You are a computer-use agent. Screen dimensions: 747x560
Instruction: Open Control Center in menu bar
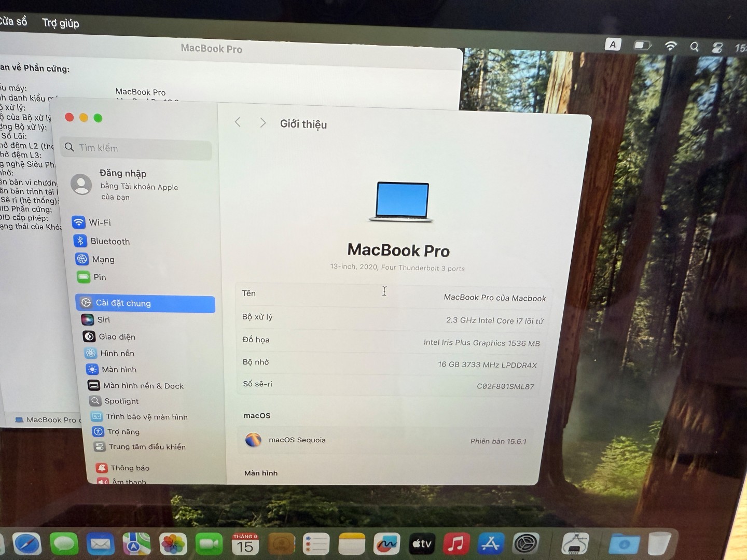pyautogui.click(x=717, y=47)
